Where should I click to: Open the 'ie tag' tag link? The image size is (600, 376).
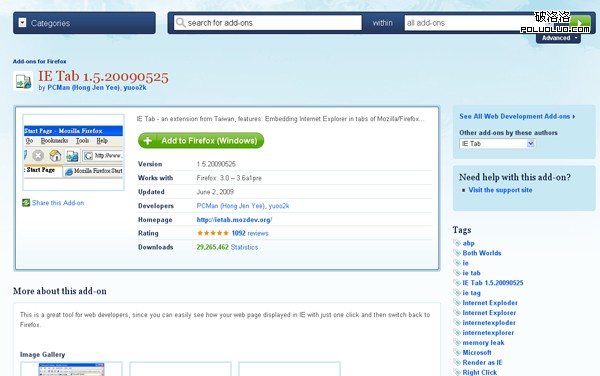(x=471, y=293)
